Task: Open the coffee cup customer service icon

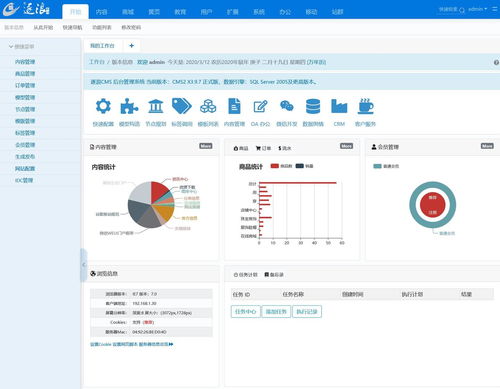Action: click(365, 106)
